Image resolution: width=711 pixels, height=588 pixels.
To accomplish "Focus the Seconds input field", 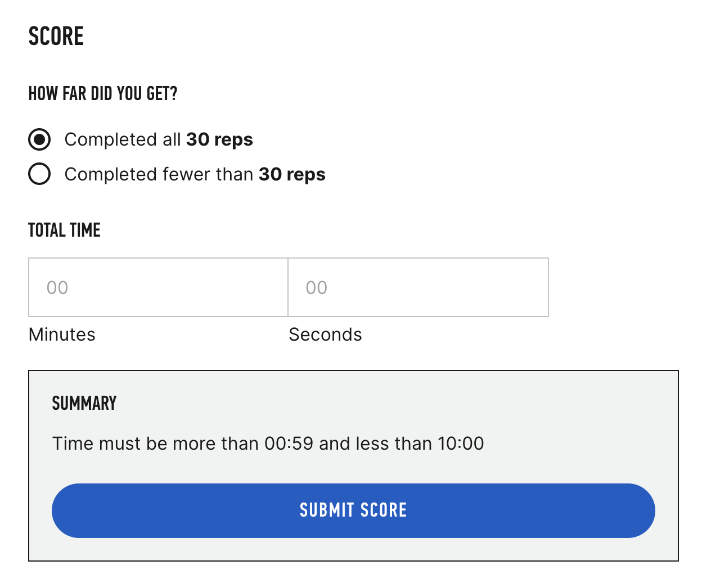I will 418,287.
